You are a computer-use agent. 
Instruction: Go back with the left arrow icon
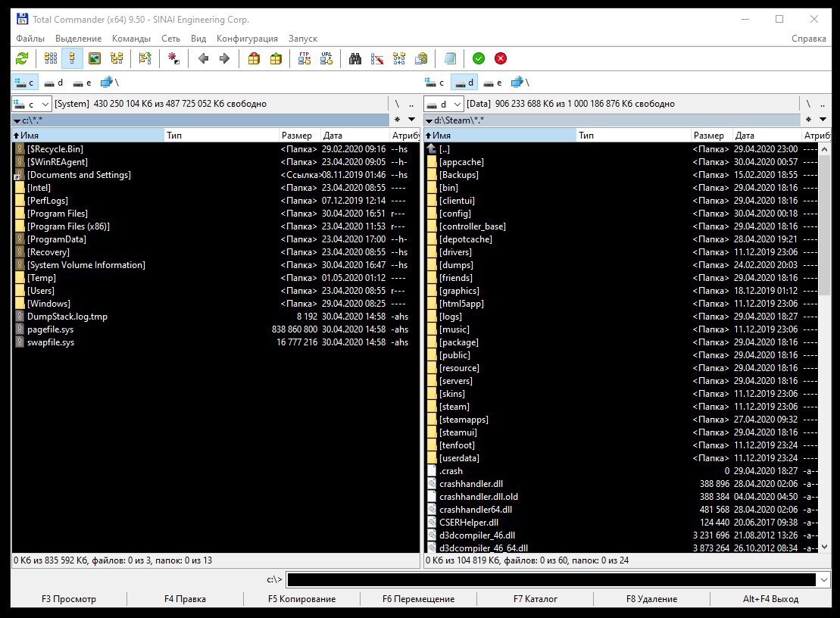(203, 58)
